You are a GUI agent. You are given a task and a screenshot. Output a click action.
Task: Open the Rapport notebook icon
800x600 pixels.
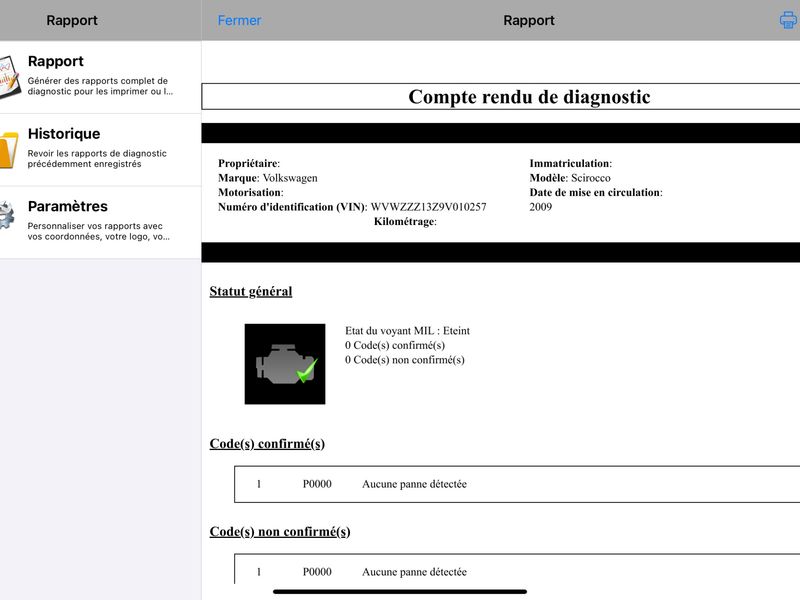pos(9,77)
